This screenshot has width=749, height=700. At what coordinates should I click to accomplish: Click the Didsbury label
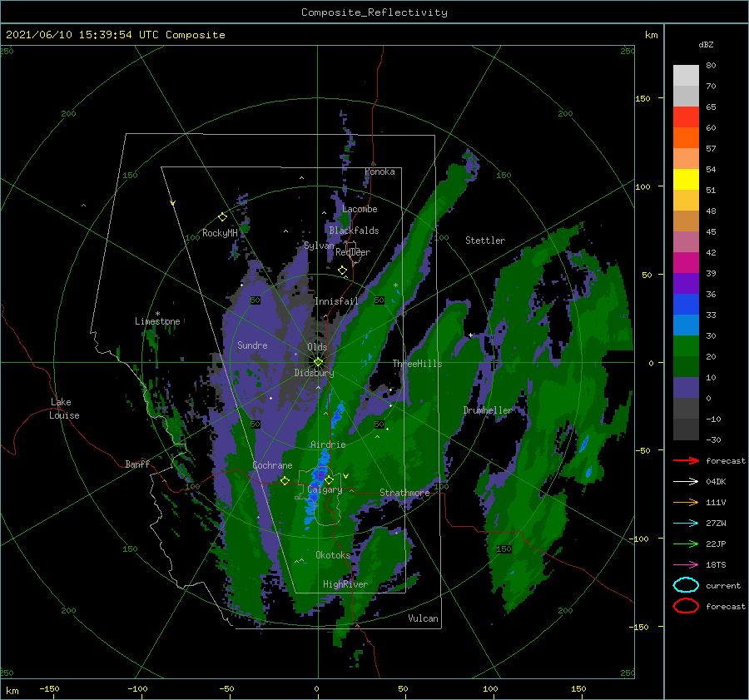[x=315, y=373]
